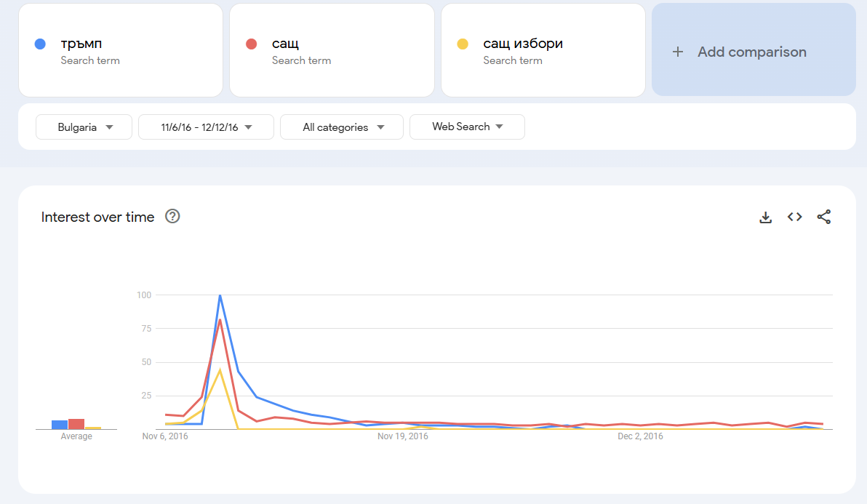Add a comparison search term
This screenshot has height=504, width=867.
(x=753, y=52)
